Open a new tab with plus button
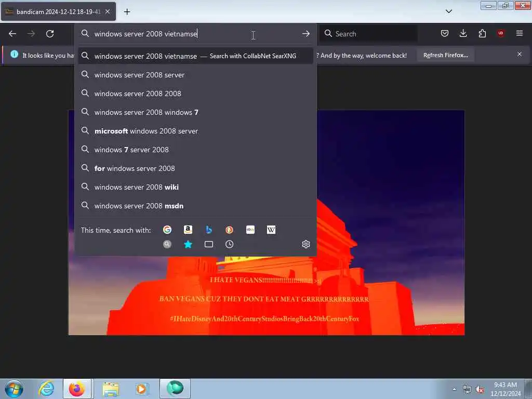Image resolution: width=532 pixels, height=399 pixels. [127, 12]
